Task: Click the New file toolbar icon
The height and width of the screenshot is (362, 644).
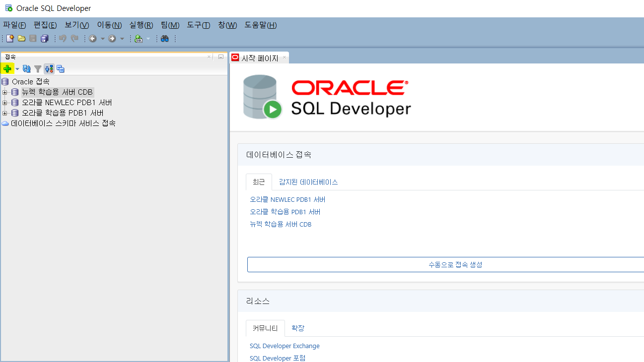Action: tap(10, 38)
